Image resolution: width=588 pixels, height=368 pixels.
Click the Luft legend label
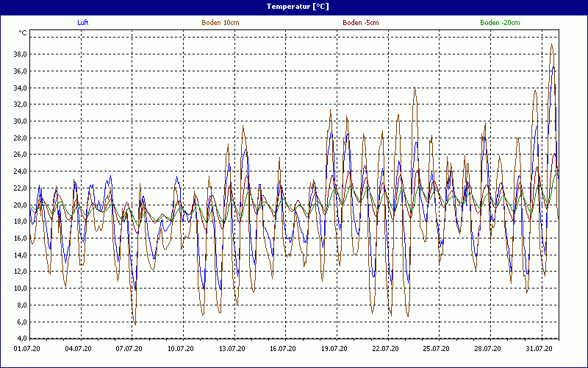pos(82,23)
